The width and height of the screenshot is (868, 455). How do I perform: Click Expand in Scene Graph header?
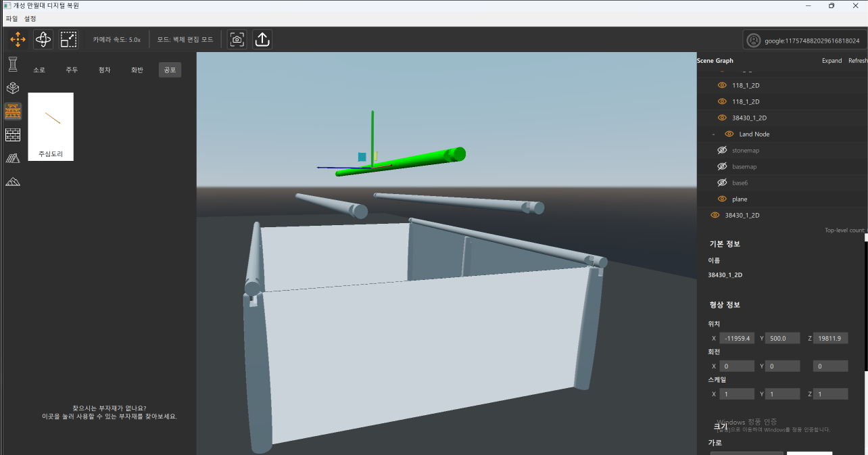point(831,61)
